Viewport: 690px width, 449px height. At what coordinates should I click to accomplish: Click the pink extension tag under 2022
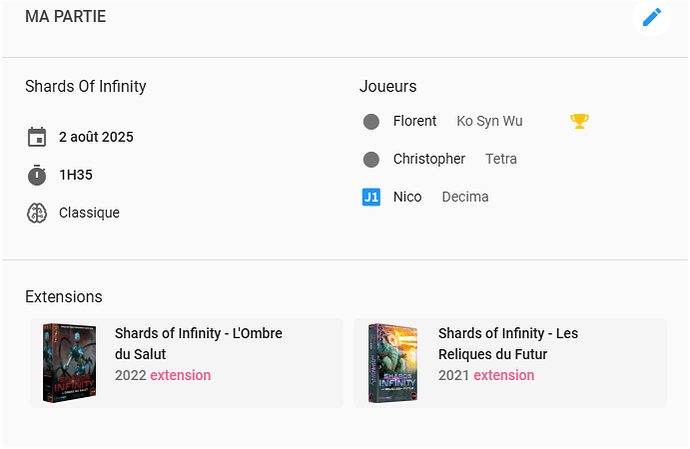click(x=180, y=375)
